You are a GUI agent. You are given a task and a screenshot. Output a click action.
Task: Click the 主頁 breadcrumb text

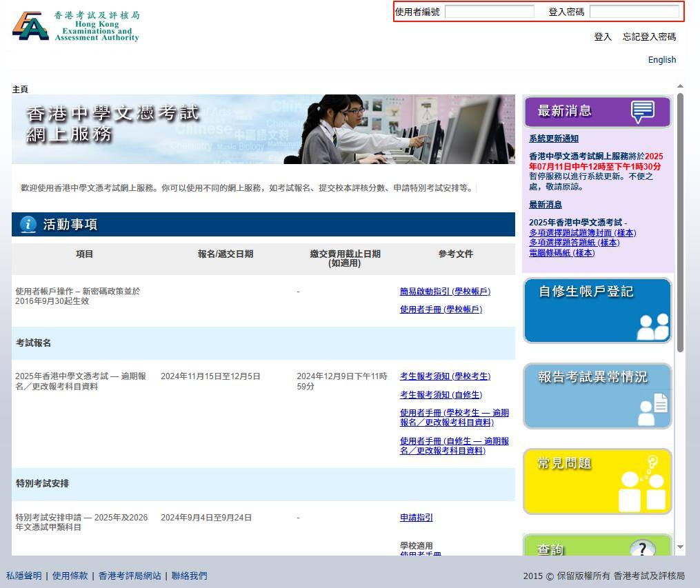pyautogui.click(x=20, y=89)
